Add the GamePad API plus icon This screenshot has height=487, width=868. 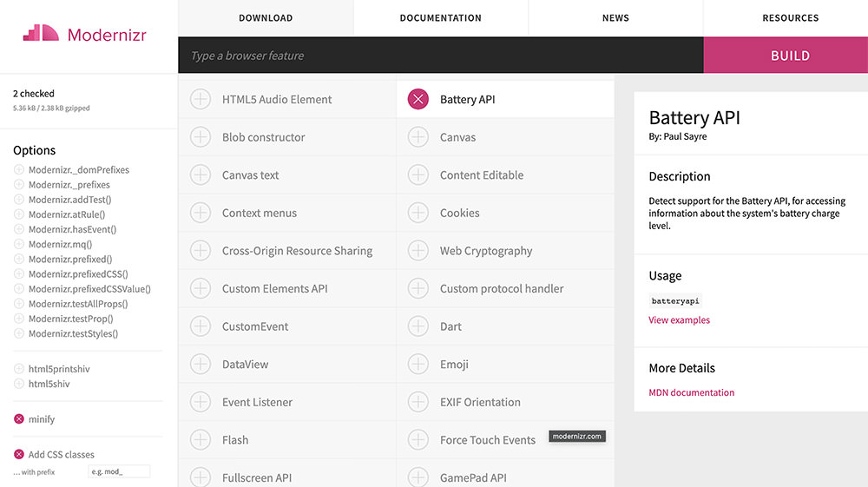click(x=418, y=477)
